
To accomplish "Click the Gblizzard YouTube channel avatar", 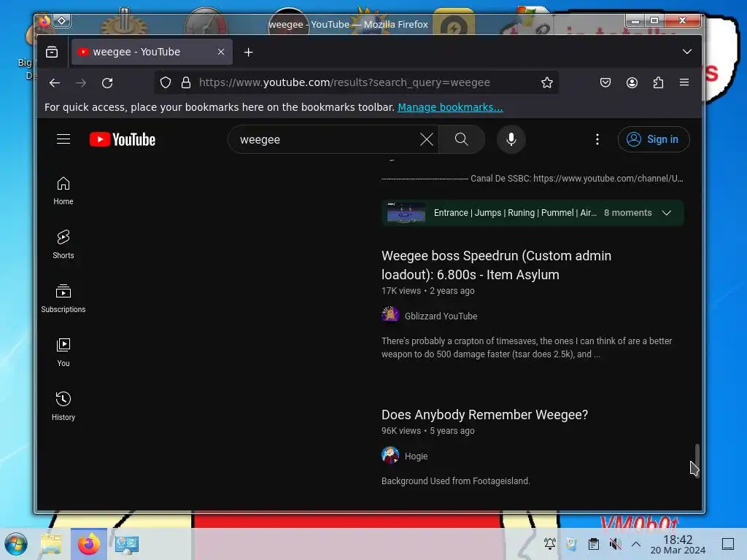I will point(390,314).
